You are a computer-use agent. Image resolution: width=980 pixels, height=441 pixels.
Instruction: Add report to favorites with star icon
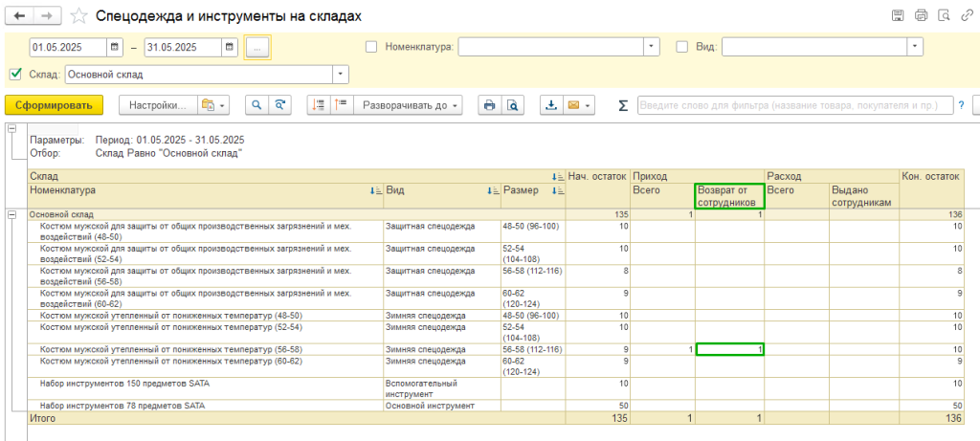point(78,16)
